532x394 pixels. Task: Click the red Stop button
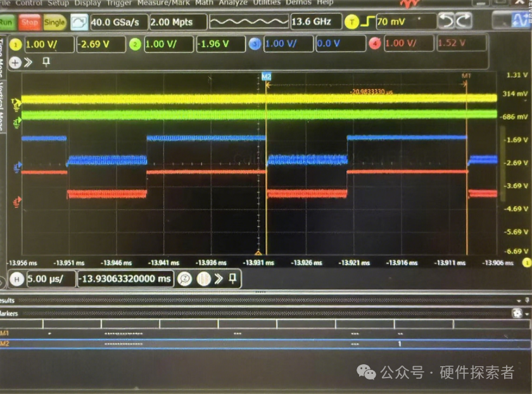tap(30, 22)
